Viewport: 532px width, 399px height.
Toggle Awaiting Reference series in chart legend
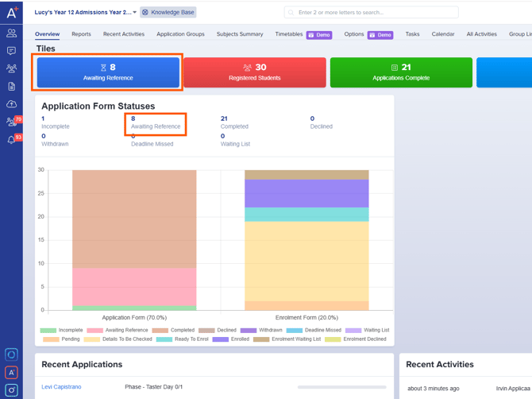click(x=118, y=330)
